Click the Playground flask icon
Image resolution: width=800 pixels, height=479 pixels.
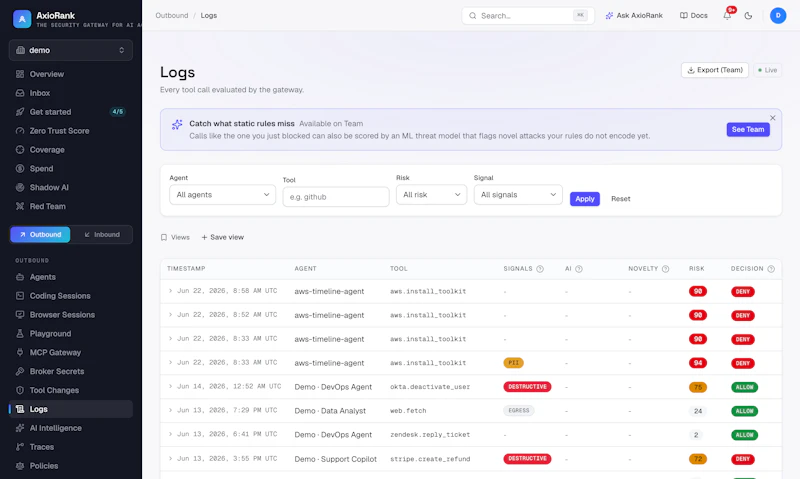coord(20,334)
